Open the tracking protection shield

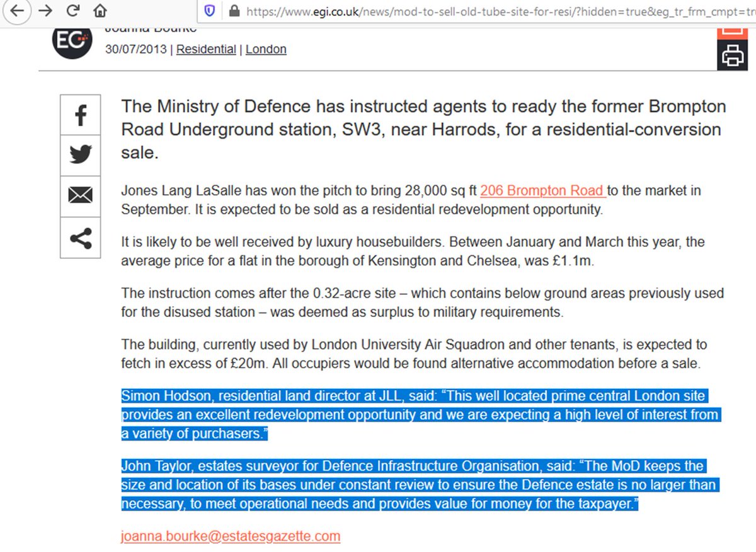210,11
